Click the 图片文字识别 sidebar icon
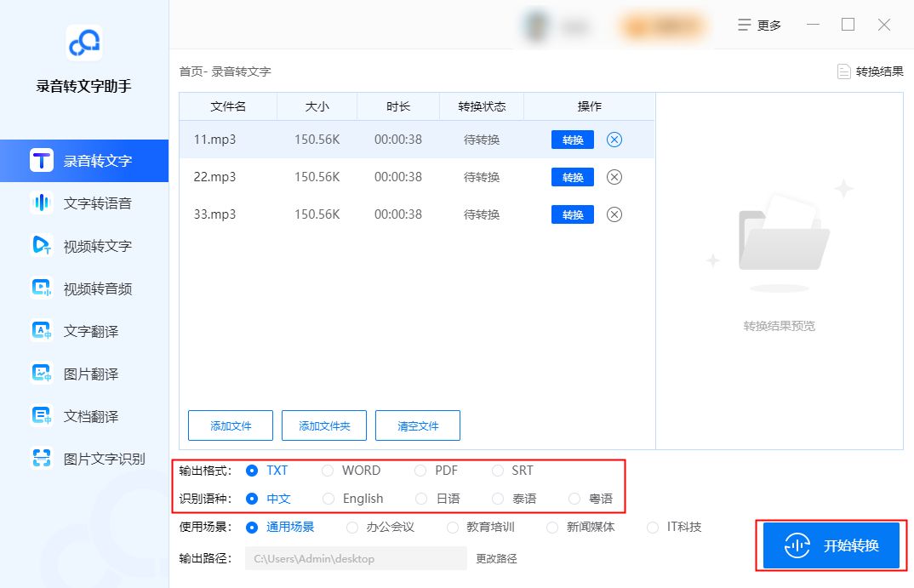914x588 pixels. [42, 459]
